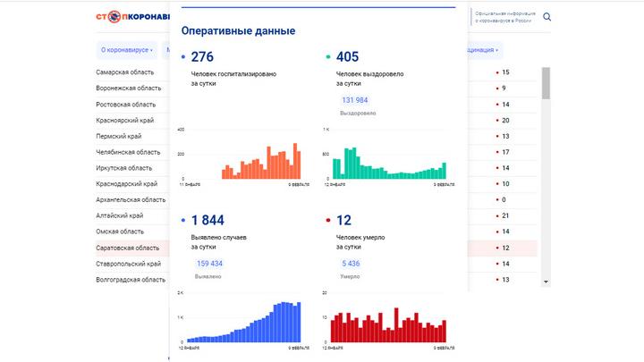Select Архангельская область in the list
This screenshot has width=644, height=362.
point(131,200)
